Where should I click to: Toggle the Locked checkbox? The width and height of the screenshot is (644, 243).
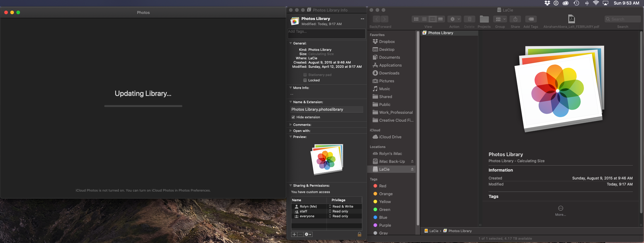tap(305, 80)
